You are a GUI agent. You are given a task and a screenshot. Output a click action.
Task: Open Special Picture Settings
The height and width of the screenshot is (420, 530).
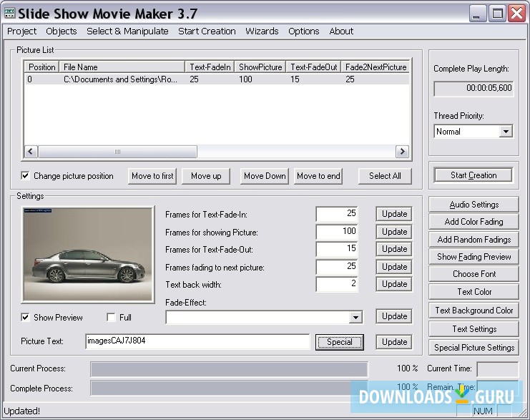pyautogui.click(x=474, y=348)
